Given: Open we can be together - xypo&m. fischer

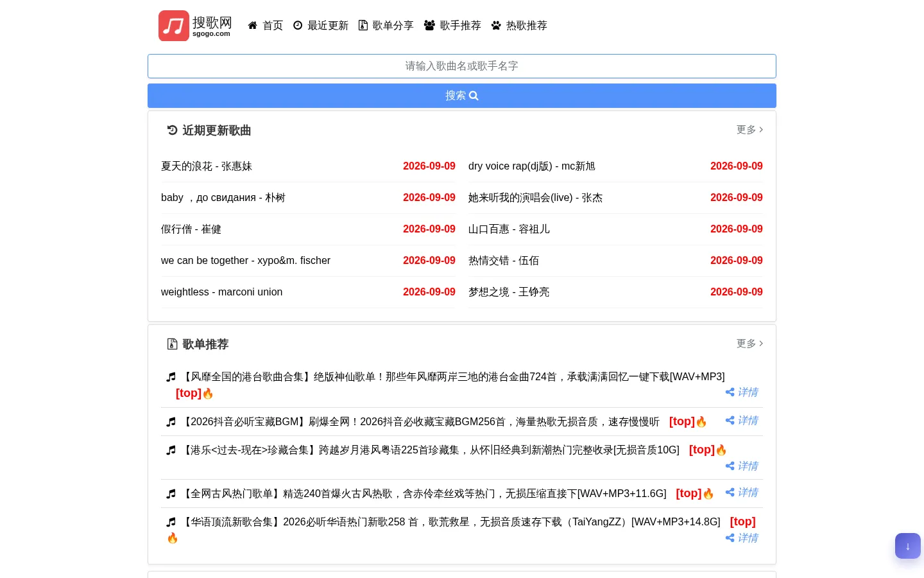Looking at the screenshot, I should pyautogui.click(x=246, y=261).
